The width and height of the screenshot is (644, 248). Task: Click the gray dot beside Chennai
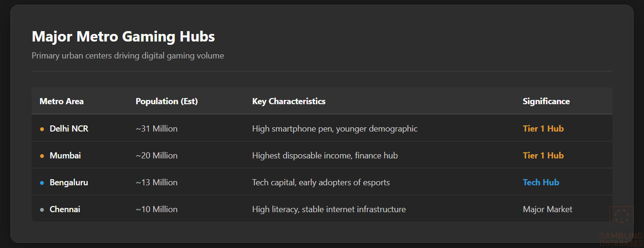(x=42, y=209)
